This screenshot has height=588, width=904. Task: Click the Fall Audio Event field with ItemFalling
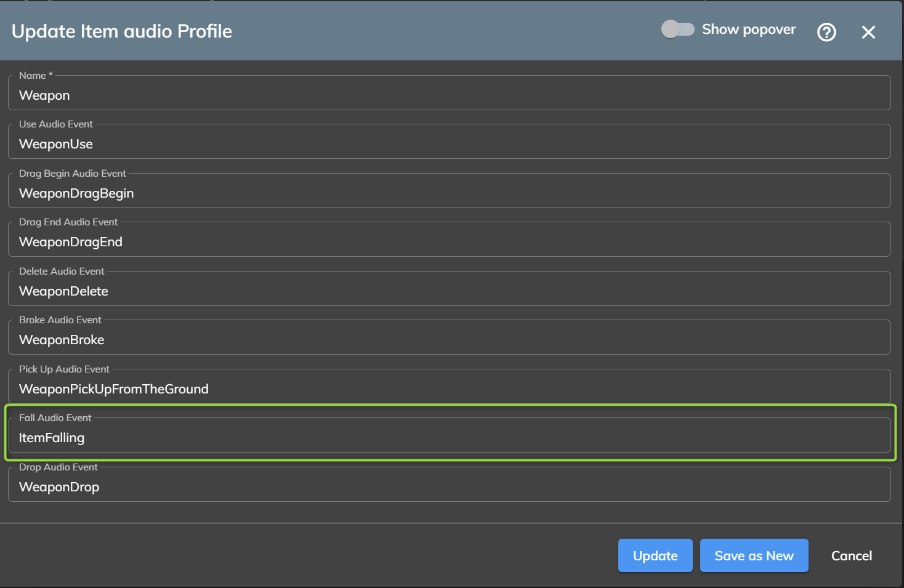tap(449, 438)
